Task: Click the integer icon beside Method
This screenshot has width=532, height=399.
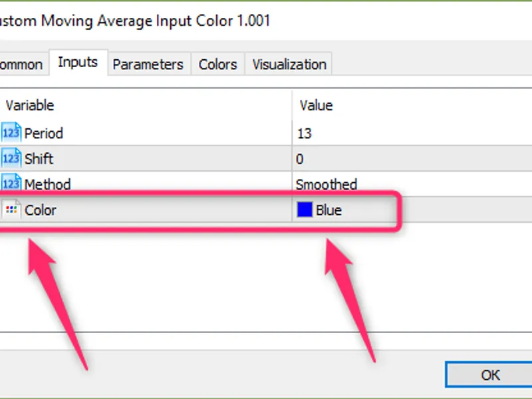Action: [x=11, y=182]
